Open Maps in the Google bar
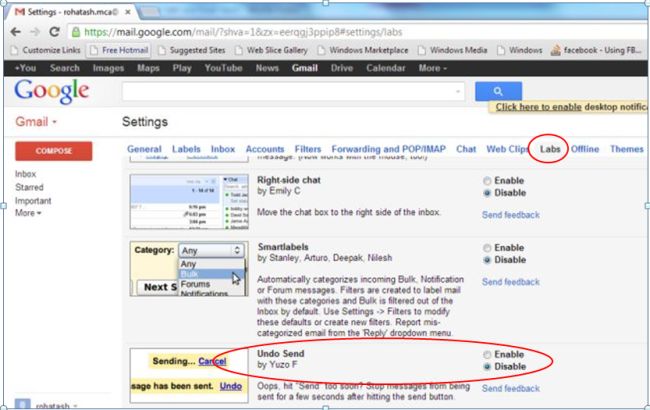 click(148, 68)
